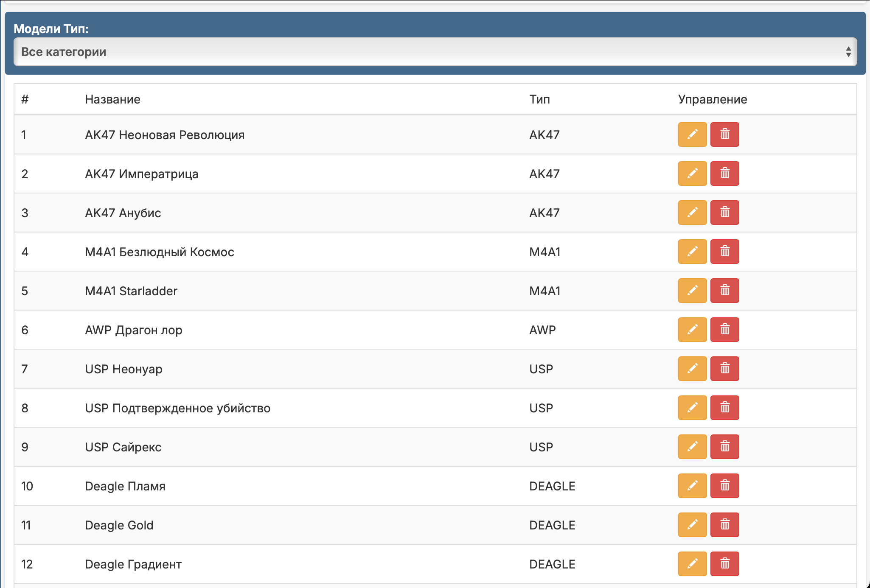The height and width of the screenshot is (588, 870).
Task: Click the AWP type cell in row 6
Action: coord(542,330)
